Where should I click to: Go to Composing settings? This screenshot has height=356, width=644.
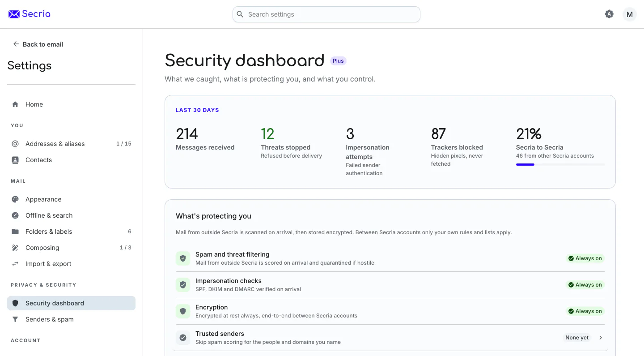72,248
